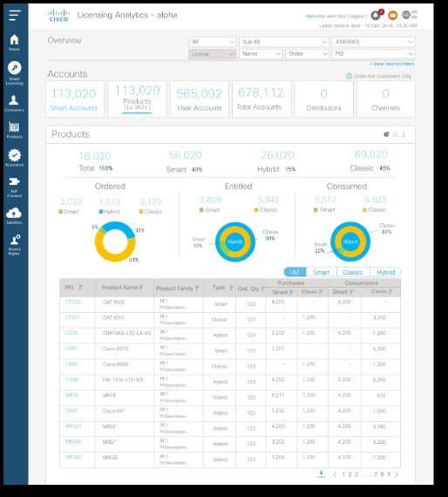
Task: Switch Products panel to list view icon
Action: pos(395,134)
